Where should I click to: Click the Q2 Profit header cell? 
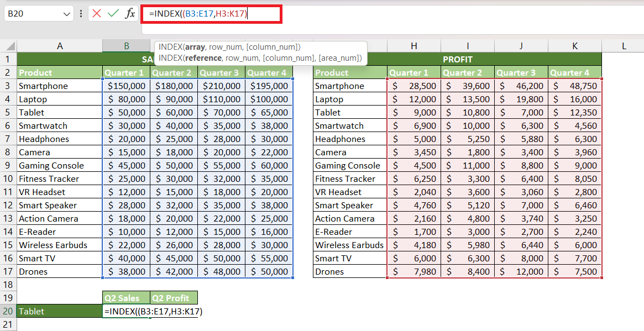coord(174,298)
